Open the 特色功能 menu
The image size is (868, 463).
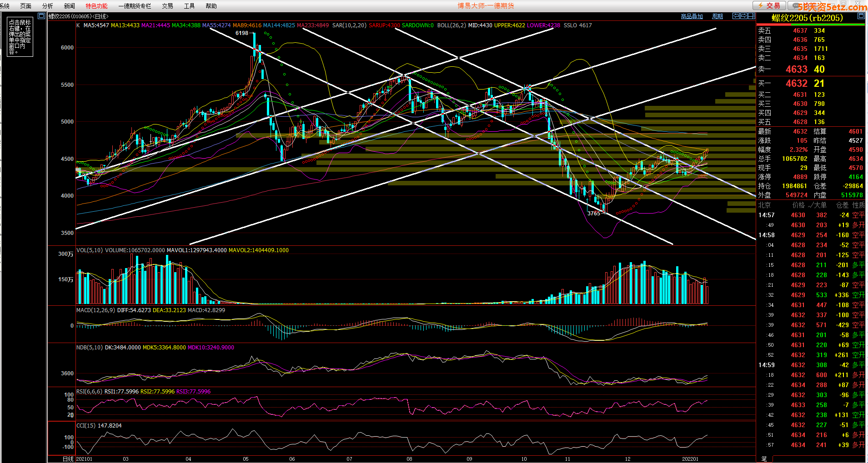(x=96, y=6)
